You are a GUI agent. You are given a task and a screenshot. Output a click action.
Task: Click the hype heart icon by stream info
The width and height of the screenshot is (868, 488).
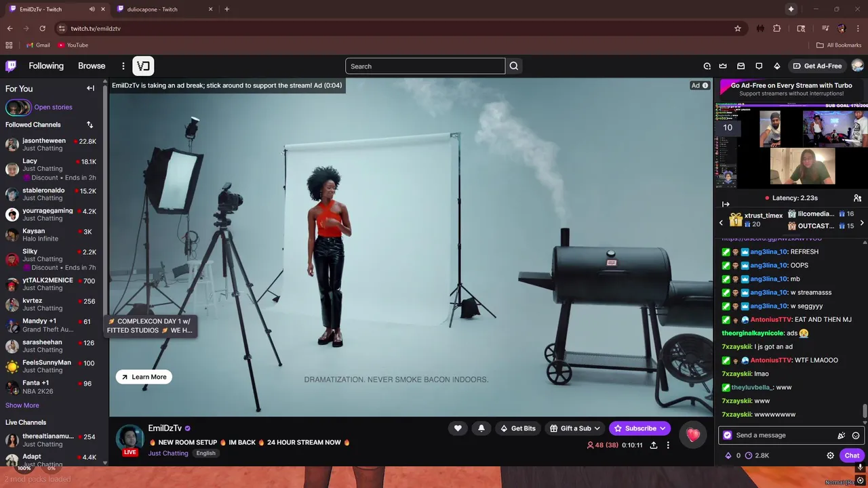pyautogui.click(x=692, y=434)
